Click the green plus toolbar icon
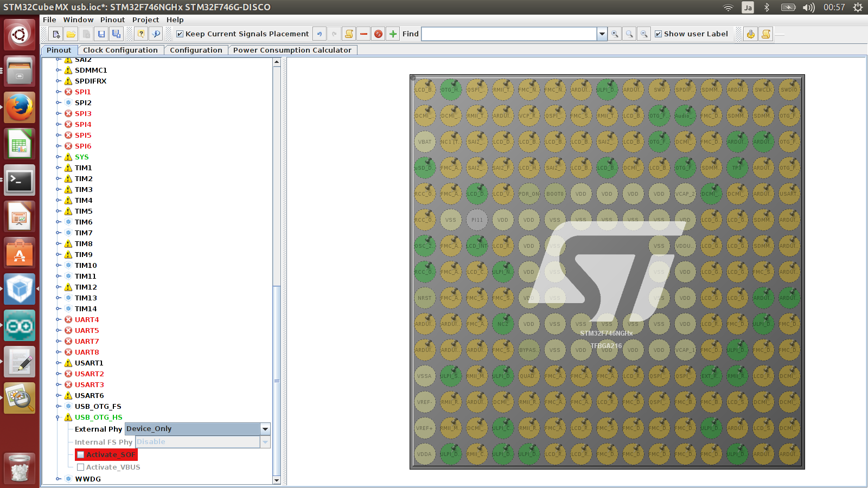This screenshot has height=488, width=868. tap(393, 34)
